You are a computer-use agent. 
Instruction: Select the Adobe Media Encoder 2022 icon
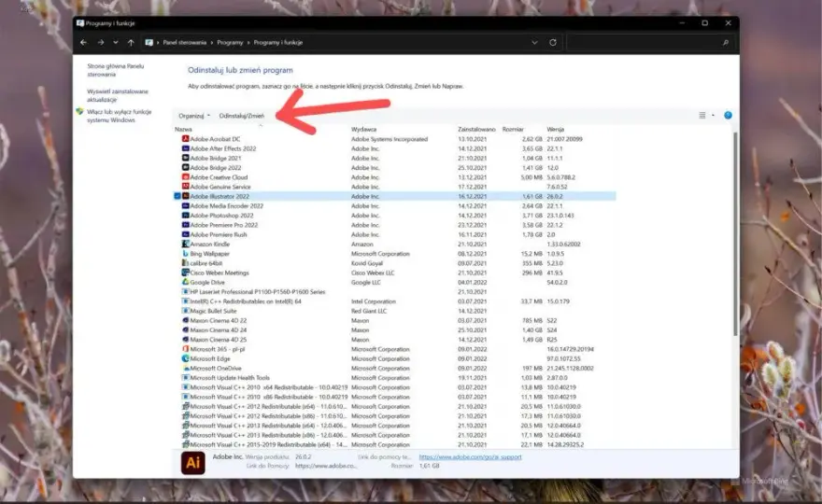coord(185,206)
